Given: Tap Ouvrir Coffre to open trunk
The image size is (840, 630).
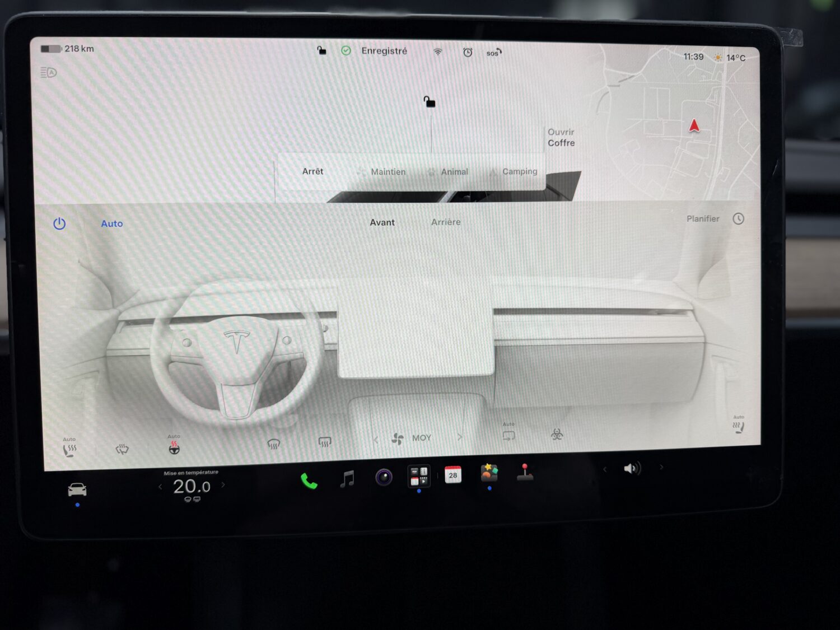Looking at the screenshot, I should 561,137.
